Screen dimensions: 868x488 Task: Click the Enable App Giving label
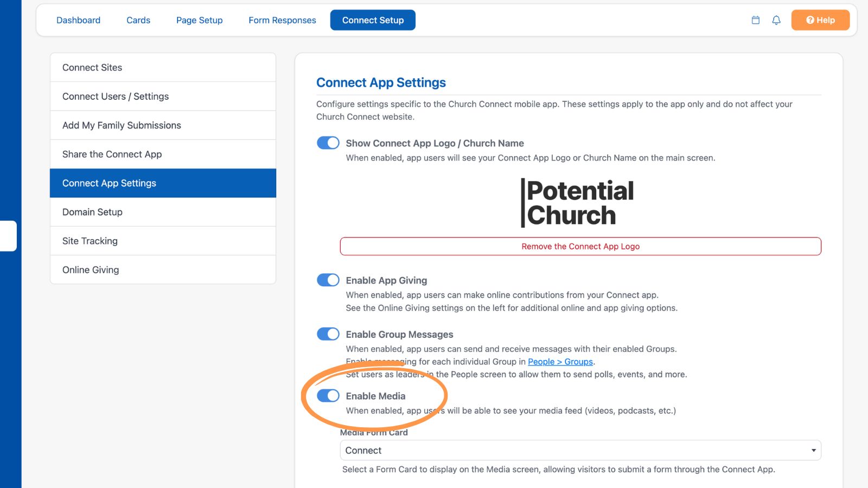coord(386,280)
